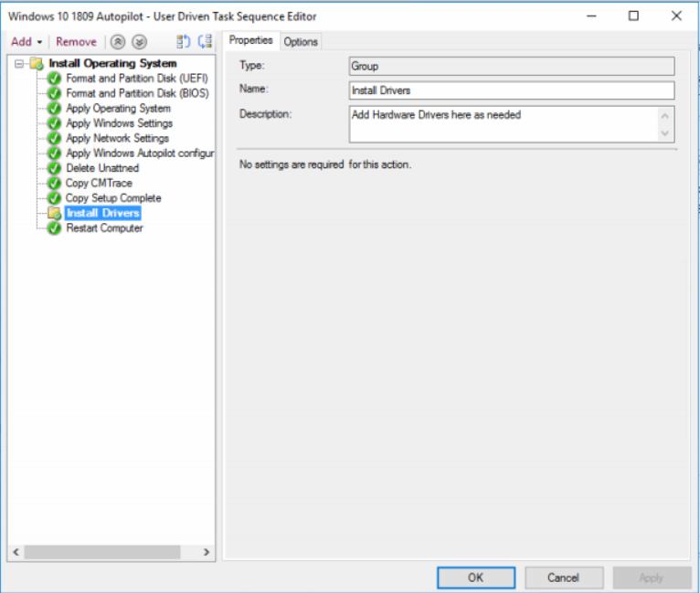Select the Restart Computer step
The width and height of the screenshot is (700, 593).
(x=104, y=228)
